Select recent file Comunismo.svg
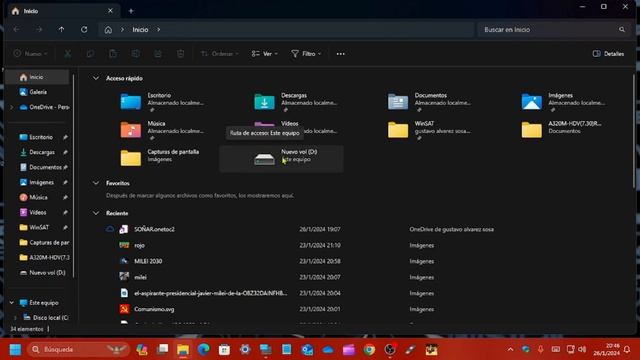This screenshot has height=360, width=640. pyautogui.click(x=154, y=309)
